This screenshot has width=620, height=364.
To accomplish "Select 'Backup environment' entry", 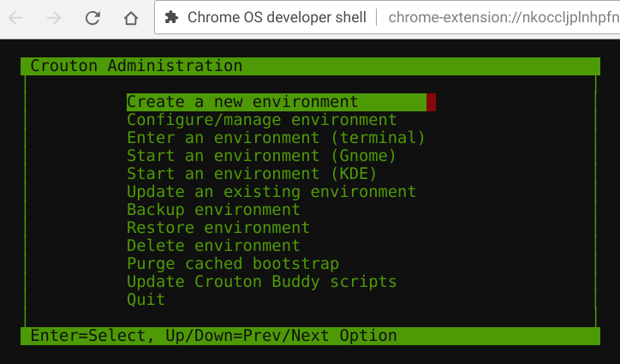I will tap(213, 210).
